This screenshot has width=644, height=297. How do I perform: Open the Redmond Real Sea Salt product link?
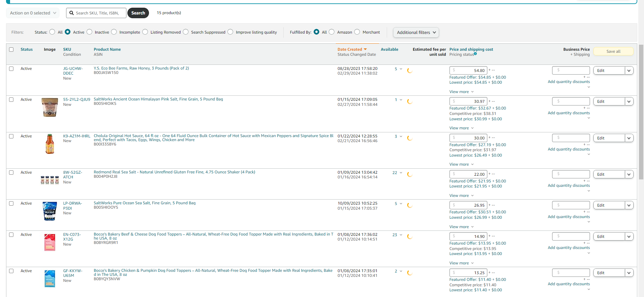point(174,172)
